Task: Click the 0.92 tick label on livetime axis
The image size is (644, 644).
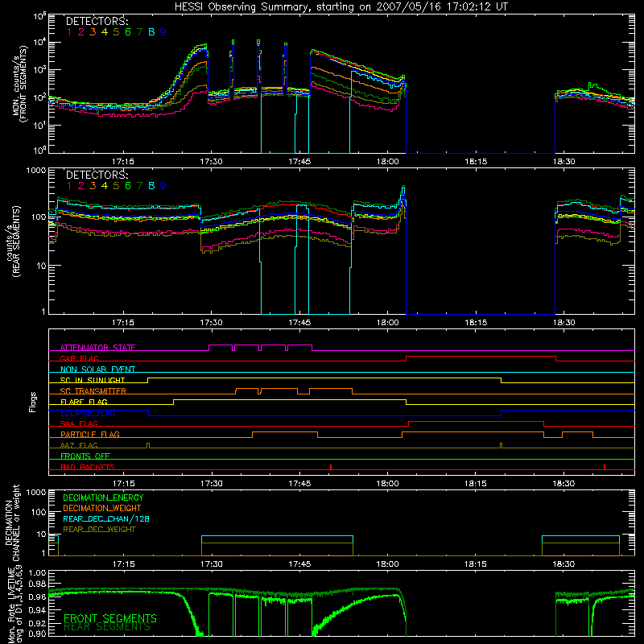Action: pyautogui.click(x=37, y=624)
